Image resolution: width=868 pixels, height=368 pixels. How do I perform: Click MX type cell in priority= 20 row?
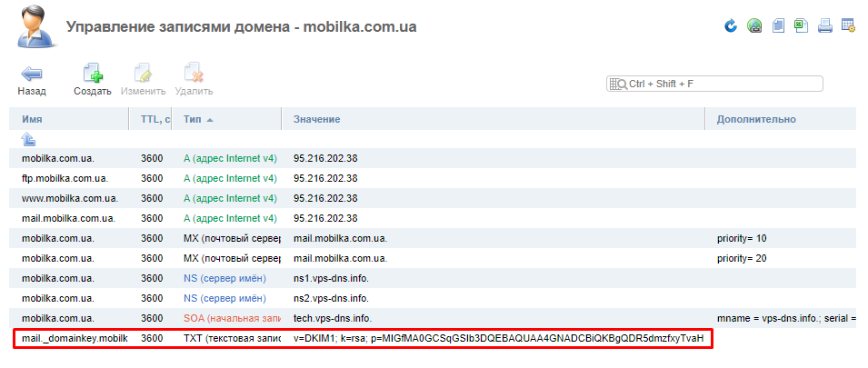pyautogui.click(x=232, y=258)
